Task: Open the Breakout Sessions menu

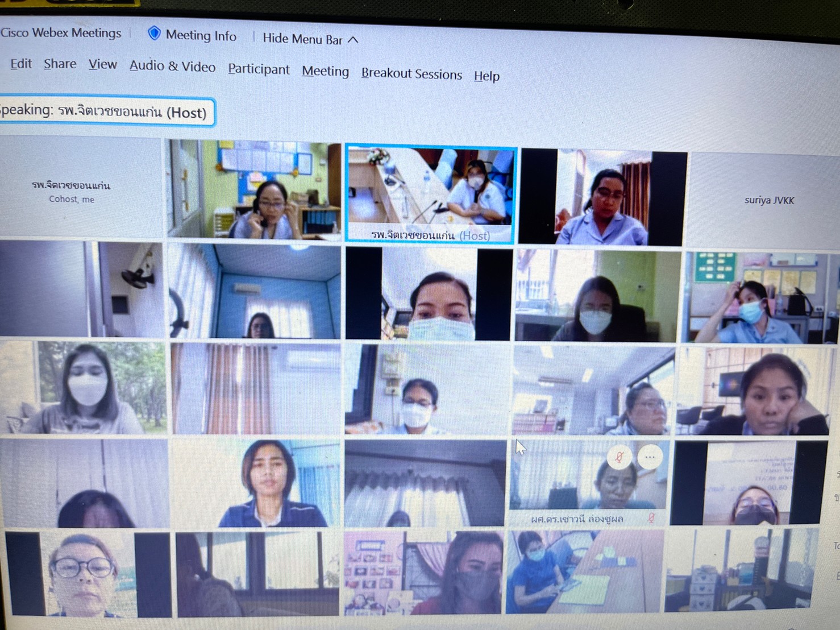Action: (x=411, y=74)
